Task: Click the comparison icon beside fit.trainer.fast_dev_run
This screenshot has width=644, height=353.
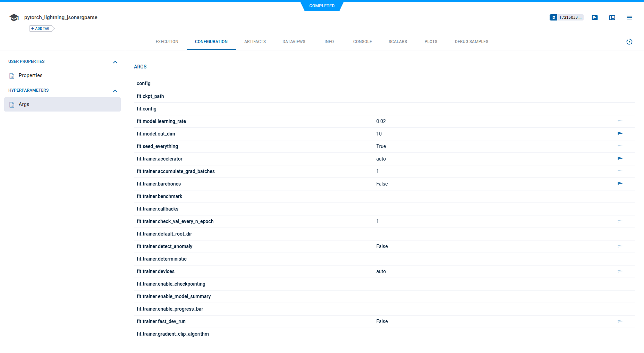Action: click(620, 321)
